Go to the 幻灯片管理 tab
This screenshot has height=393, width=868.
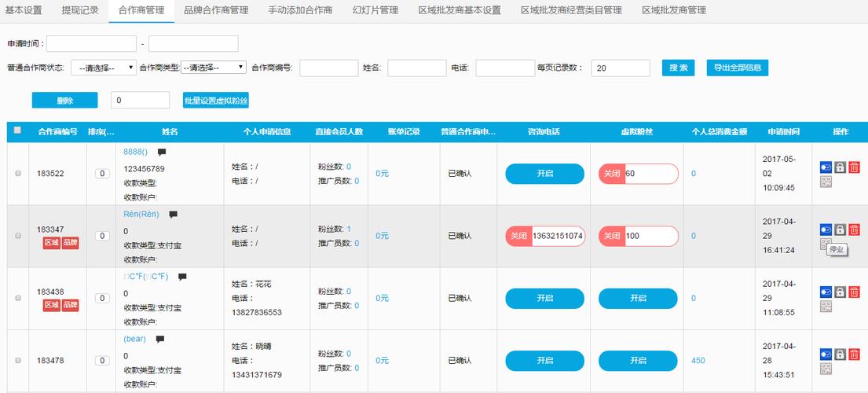(x=375, y=10)
